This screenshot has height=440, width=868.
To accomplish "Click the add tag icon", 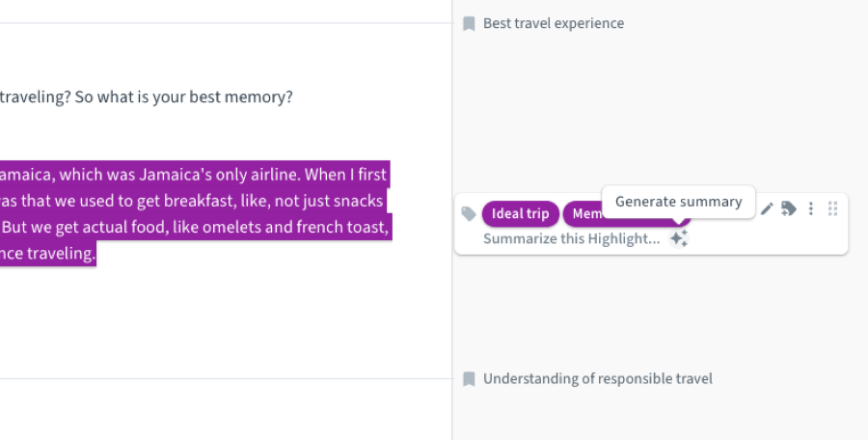I will tap(789, 208).
